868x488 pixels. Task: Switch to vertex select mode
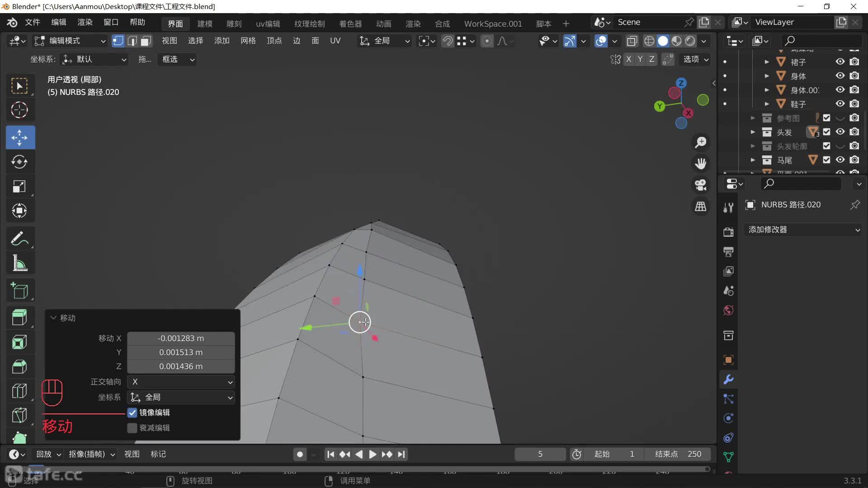[118, 41]
